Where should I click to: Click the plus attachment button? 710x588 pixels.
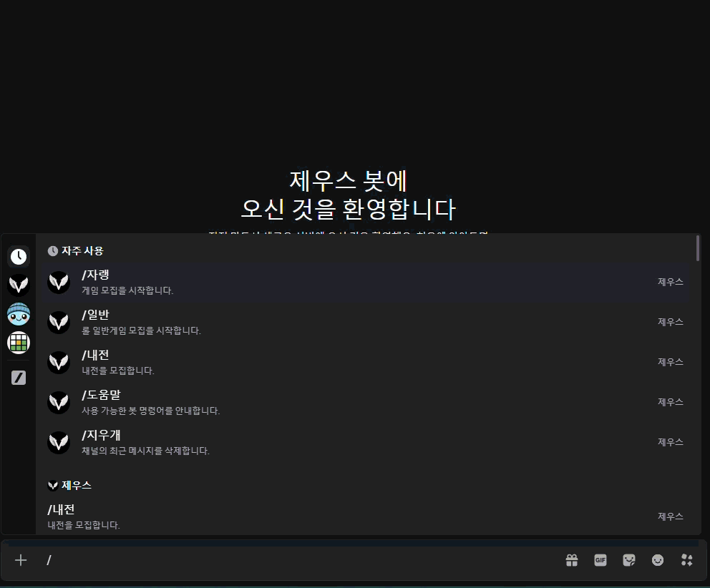pos(20,560)
